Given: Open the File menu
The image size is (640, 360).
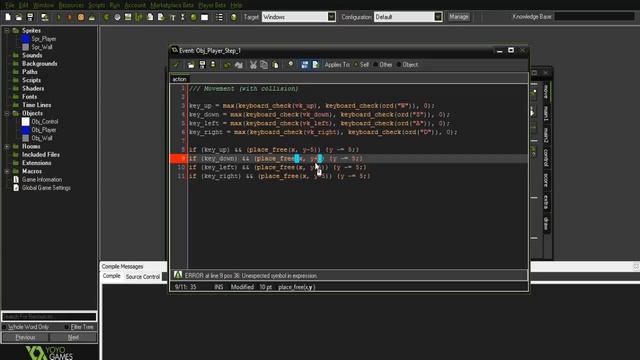Looking at the screenshot, I should pyautogui.click(x=10, y=5).
